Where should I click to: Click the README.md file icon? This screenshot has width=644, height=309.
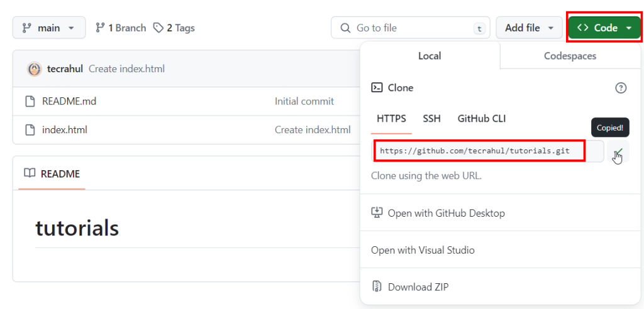[x=30, y=101]
